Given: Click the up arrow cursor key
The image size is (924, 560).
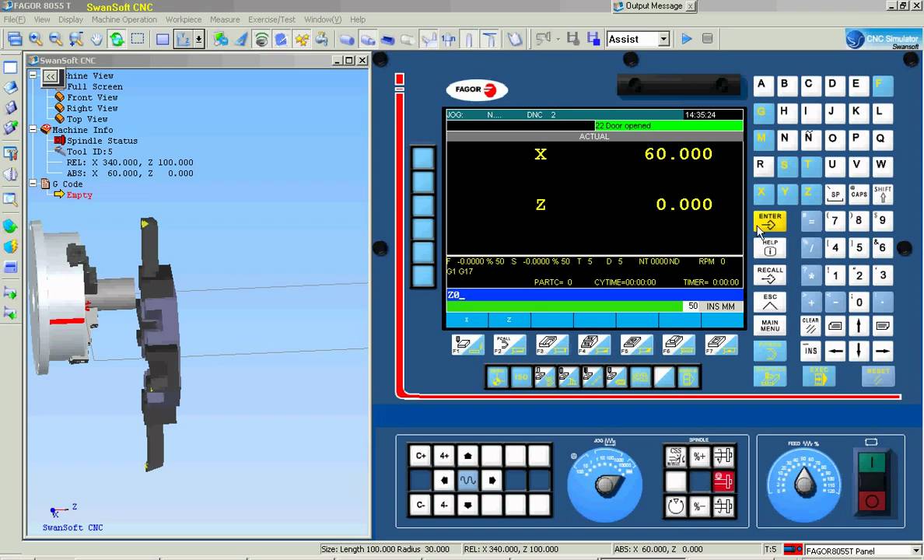Looking at the screenshot, I should click(x=859, y=325).
